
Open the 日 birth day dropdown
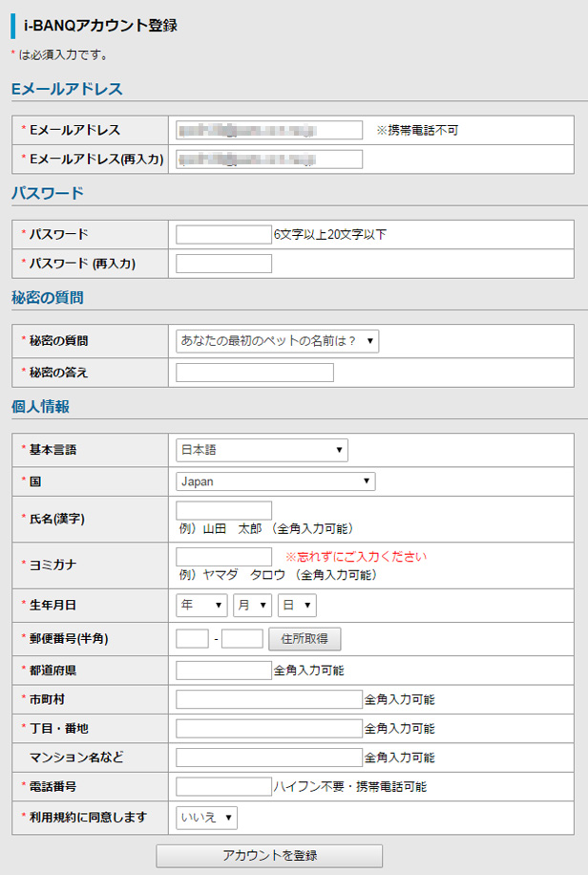(296, 605)
